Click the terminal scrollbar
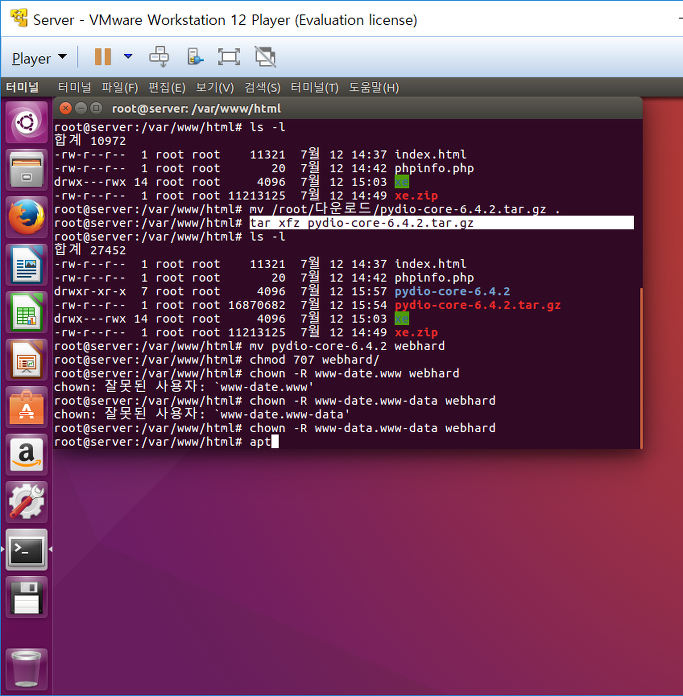This screenshot has height=696, width=683. [x=641, y=368]
